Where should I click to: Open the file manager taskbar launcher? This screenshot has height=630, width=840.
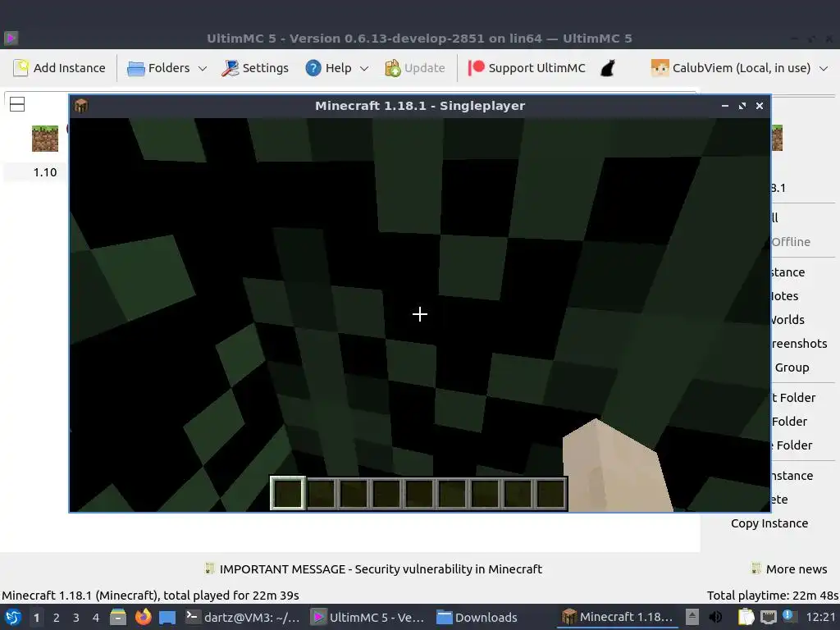(x=118, y=617)
